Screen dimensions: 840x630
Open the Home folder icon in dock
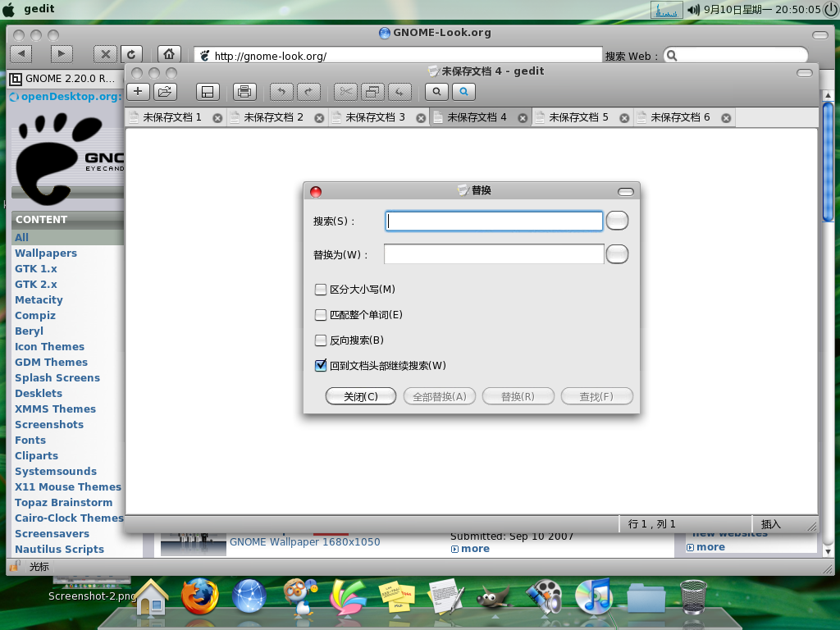pyautogui.click(x=152, y=597)
